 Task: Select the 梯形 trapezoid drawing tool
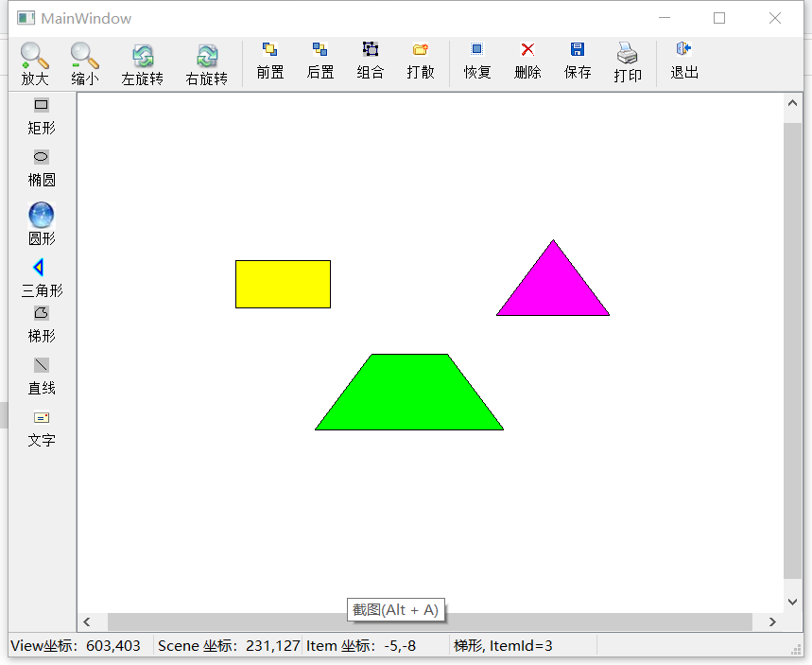point(41,323)
